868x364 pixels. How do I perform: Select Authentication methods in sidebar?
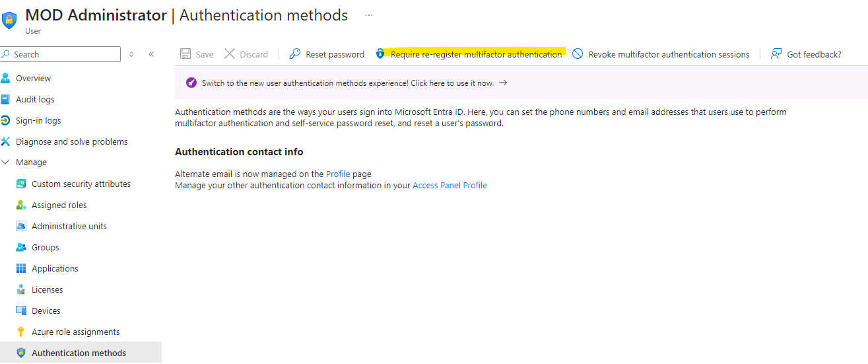click(79, 353)
